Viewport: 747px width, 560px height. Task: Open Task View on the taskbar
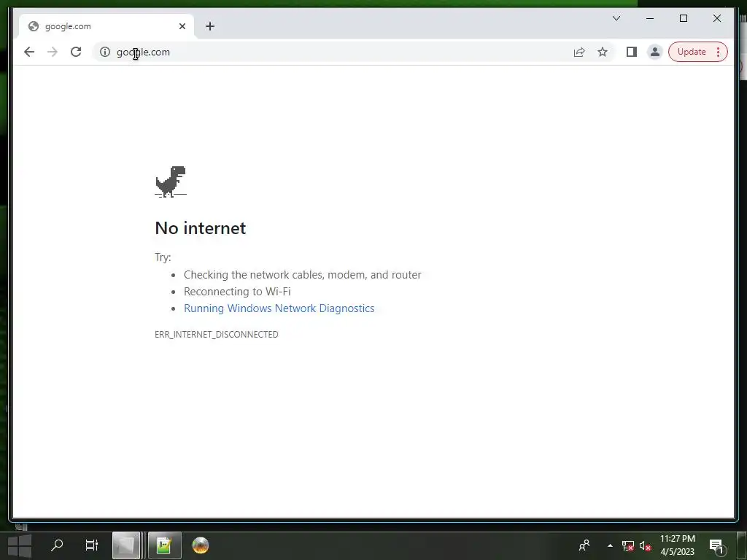[91, 545]
